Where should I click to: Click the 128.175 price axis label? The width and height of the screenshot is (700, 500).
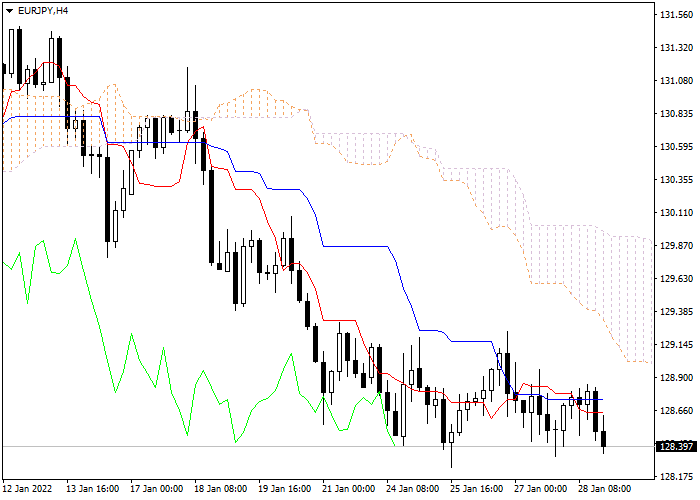point(676,477)
